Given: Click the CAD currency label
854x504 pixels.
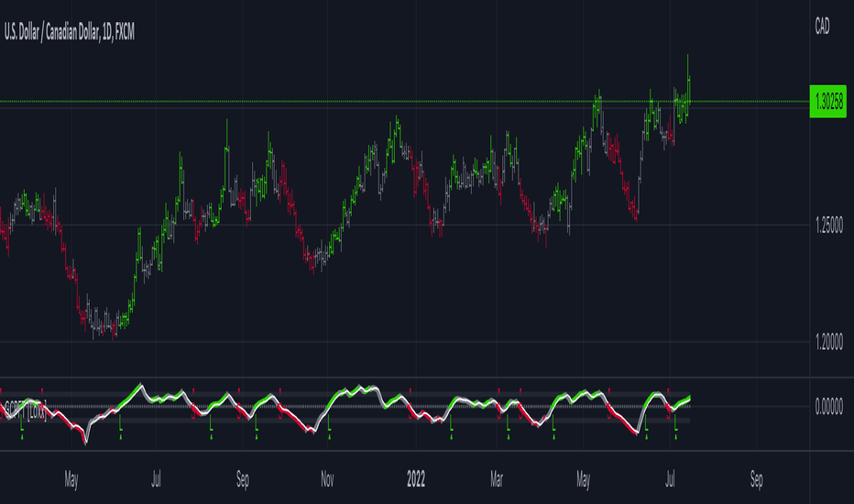Looking at the screenshot, I should click(822, 27).
